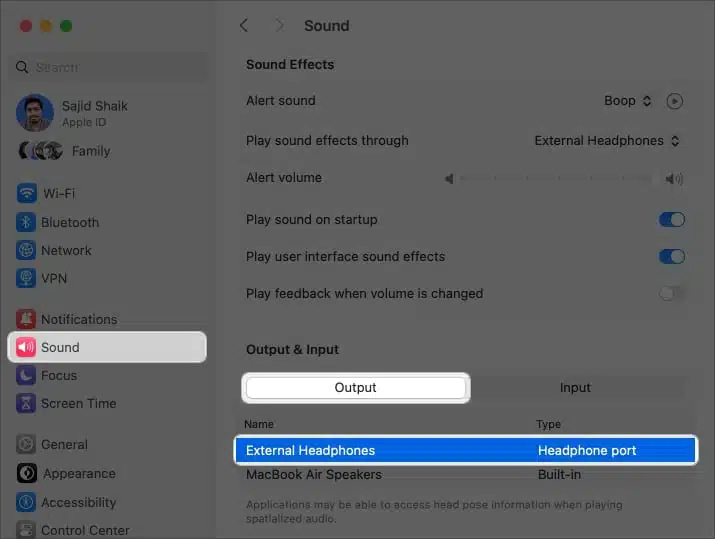Click the Wi-Fi icon in sidebar

click(26, 193)
